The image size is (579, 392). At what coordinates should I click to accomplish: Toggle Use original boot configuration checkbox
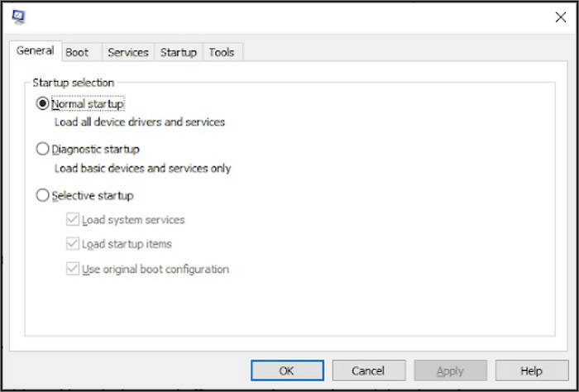point(73,270)
